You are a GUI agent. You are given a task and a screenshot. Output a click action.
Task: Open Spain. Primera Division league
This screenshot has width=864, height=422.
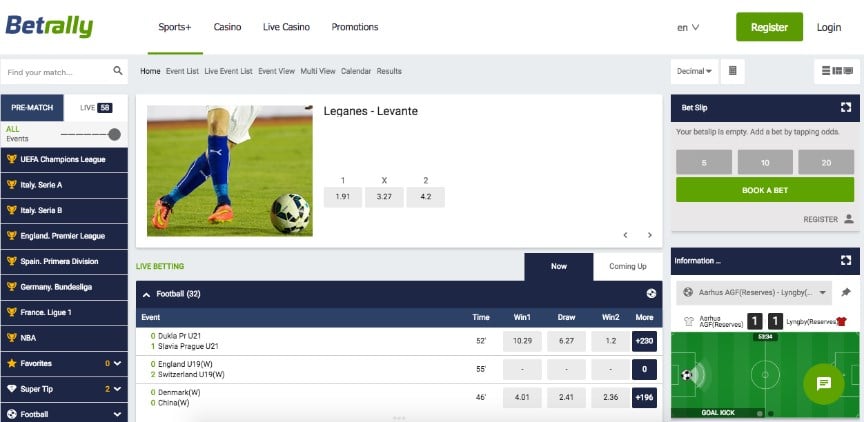click(x=64, y=261)
